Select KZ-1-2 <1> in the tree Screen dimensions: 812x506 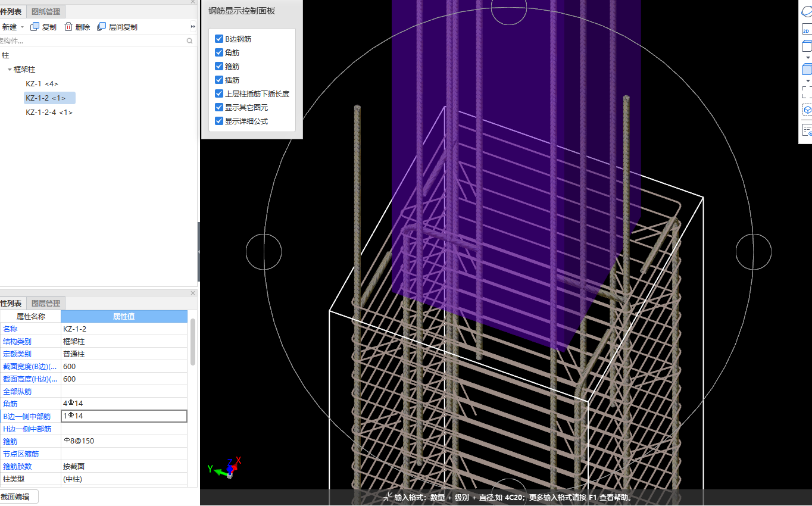(x=49, y=98)
